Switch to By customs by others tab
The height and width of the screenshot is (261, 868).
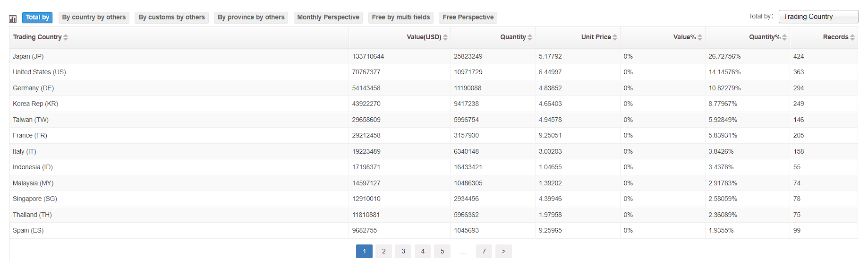pos(171,17)
